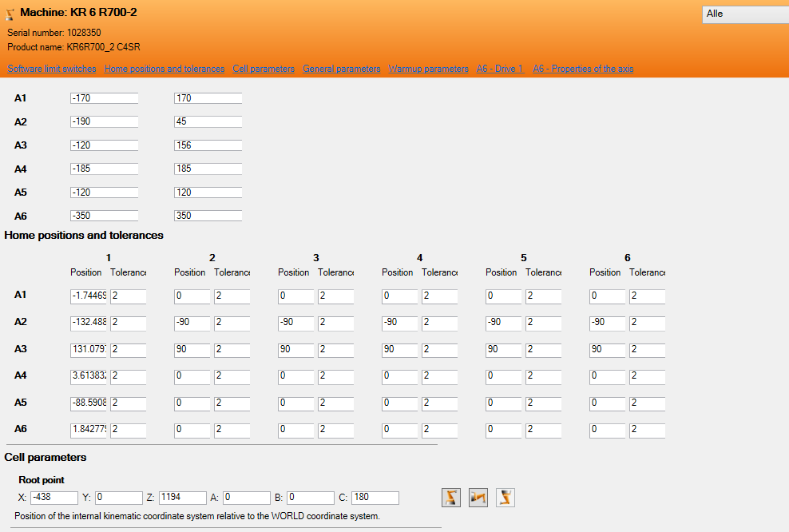Edit A6 positive limit field 350
The image size is (789, 532).
(208, 216)
